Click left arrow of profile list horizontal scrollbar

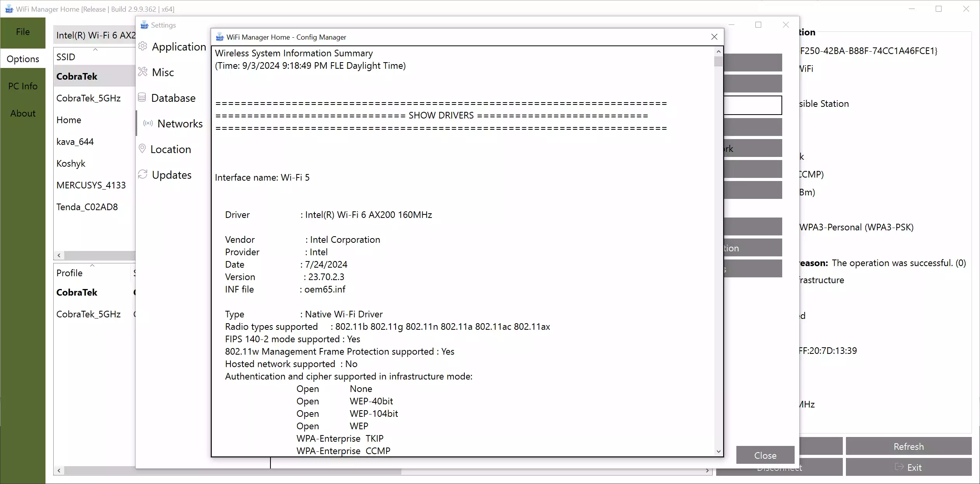click(x=59, y=470)
